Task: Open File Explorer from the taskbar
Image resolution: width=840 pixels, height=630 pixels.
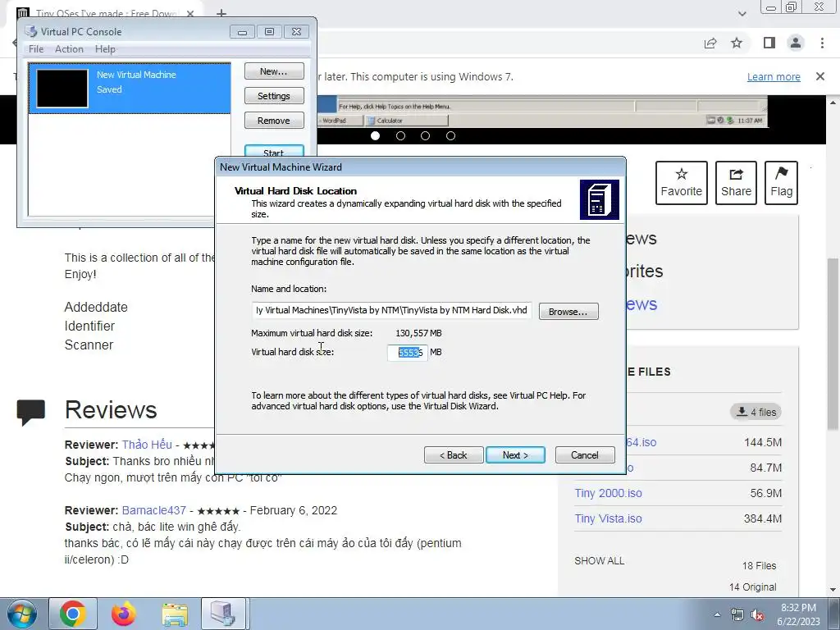Action: (175, 614)
